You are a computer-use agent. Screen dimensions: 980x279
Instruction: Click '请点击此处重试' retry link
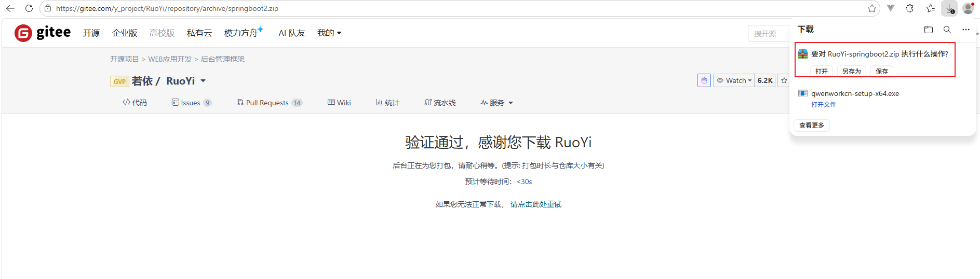click(x=536, y=204)
